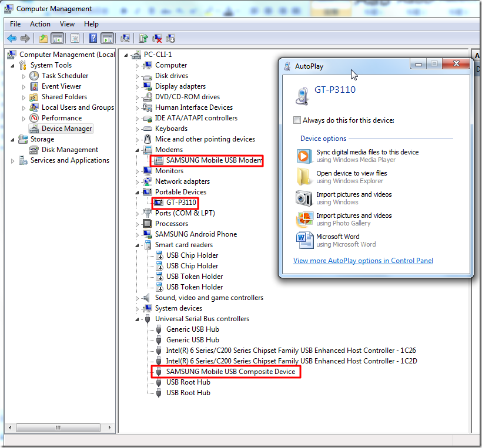482x448 pixels.
Task: Collapse the Storage node
Action: [12, 140]
